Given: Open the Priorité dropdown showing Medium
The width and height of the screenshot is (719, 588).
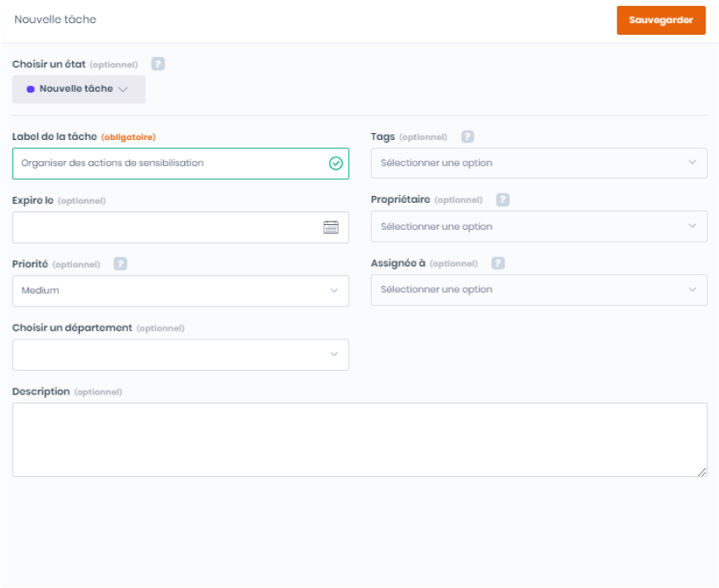Looking at the screenshot, I should [180, 290].
